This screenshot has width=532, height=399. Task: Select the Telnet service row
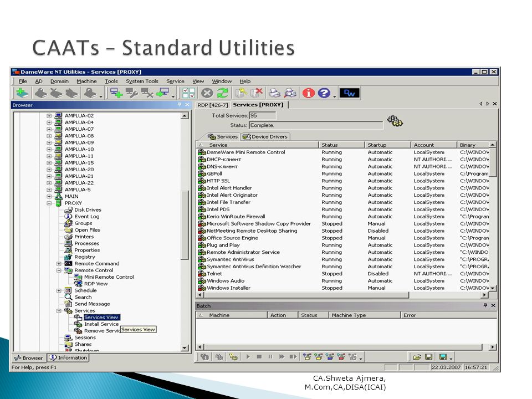pyautogui.click(x=342, y=273)
